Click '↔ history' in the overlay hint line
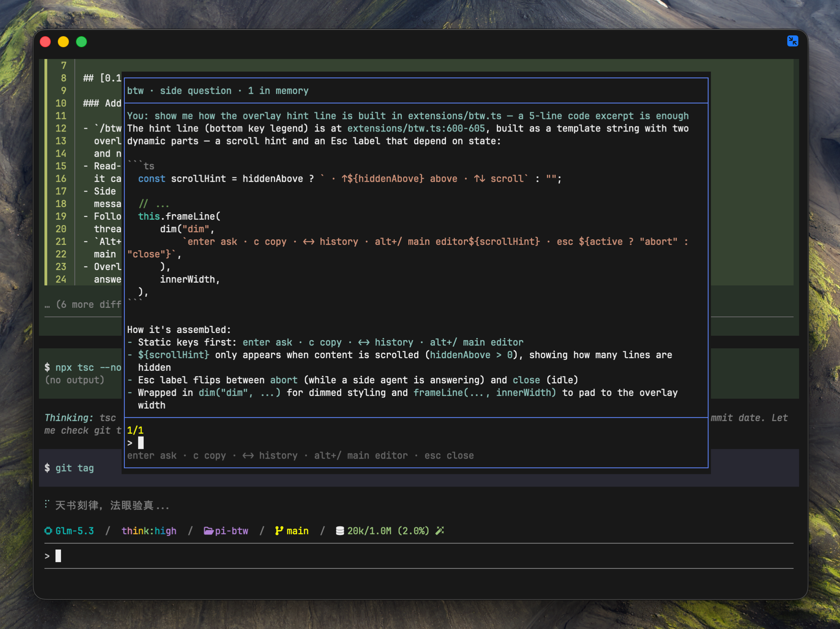This screenshot has height=629, width=840. [270, 455]
